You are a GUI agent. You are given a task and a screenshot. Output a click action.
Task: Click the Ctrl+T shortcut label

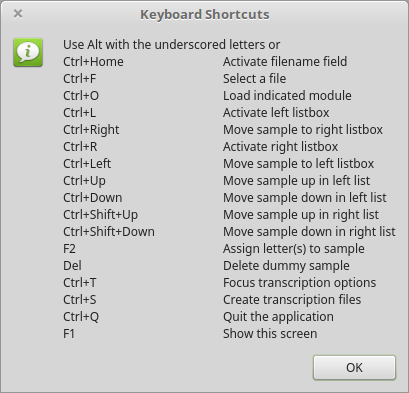click(x=80, y=283)
